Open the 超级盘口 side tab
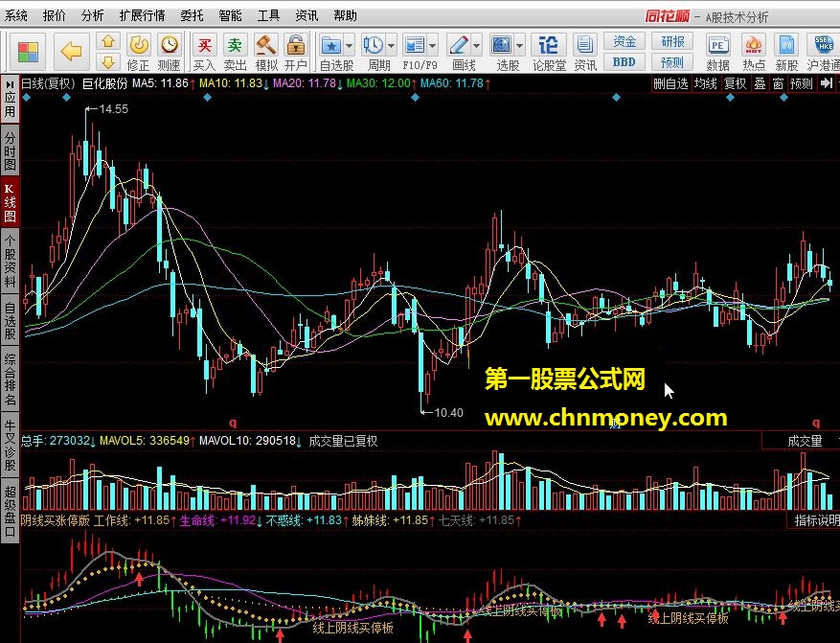The width and height of the screenshot is (840, 643). (10, 510)
